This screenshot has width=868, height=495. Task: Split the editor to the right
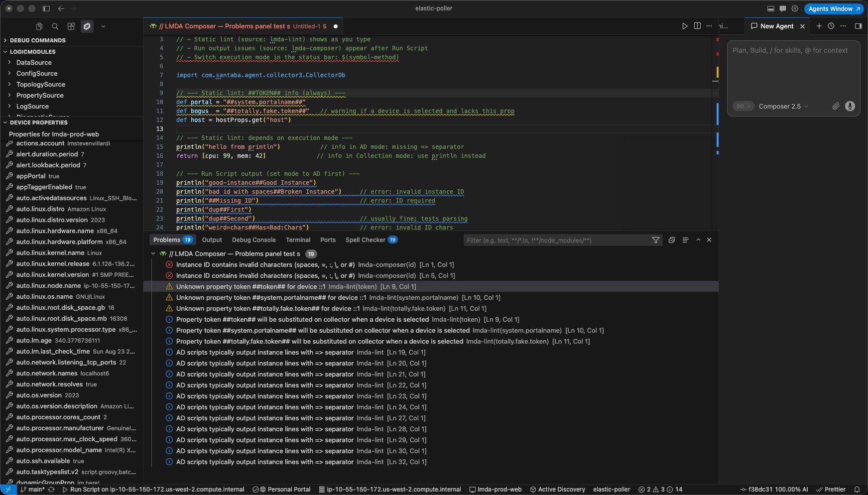[697, 26]
